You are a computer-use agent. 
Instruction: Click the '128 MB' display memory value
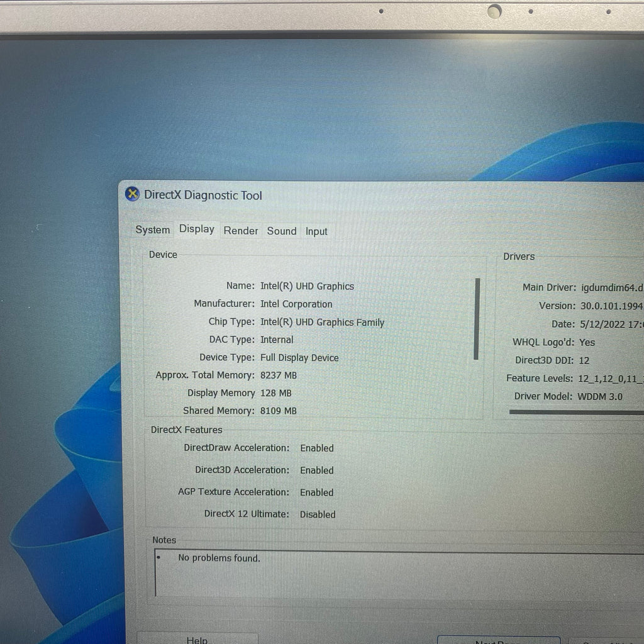point(275,393)
